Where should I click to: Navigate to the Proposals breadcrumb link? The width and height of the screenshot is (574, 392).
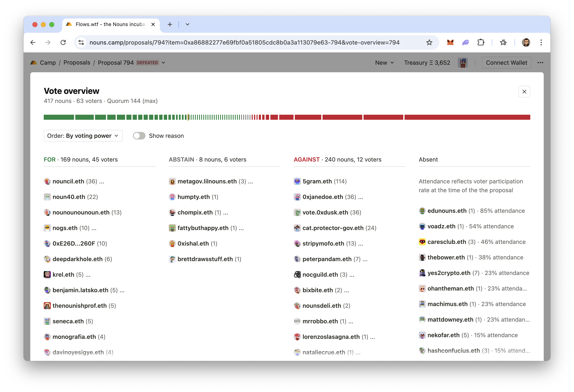coord(77,62)
